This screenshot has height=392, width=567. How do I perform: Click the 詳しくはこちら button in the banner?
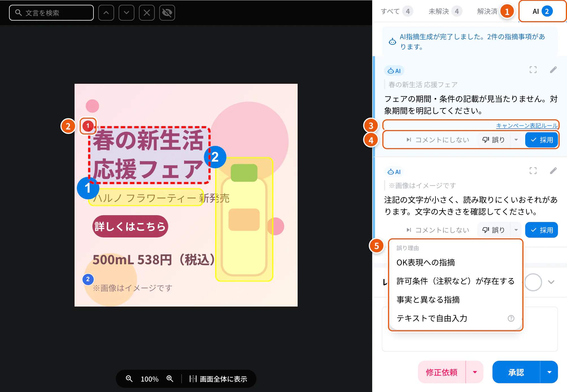pyautogui.click(x=130, y=226)
